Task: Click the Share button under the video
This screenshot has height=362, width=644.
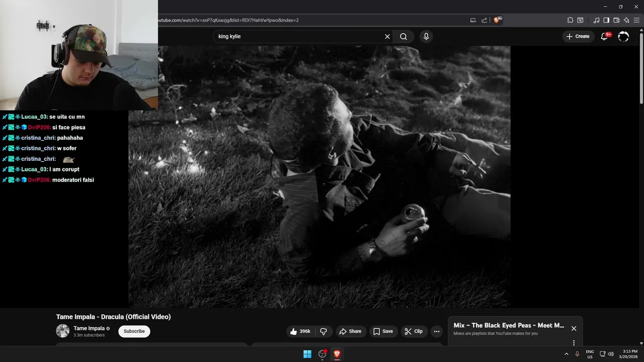Action: point(350,331)
